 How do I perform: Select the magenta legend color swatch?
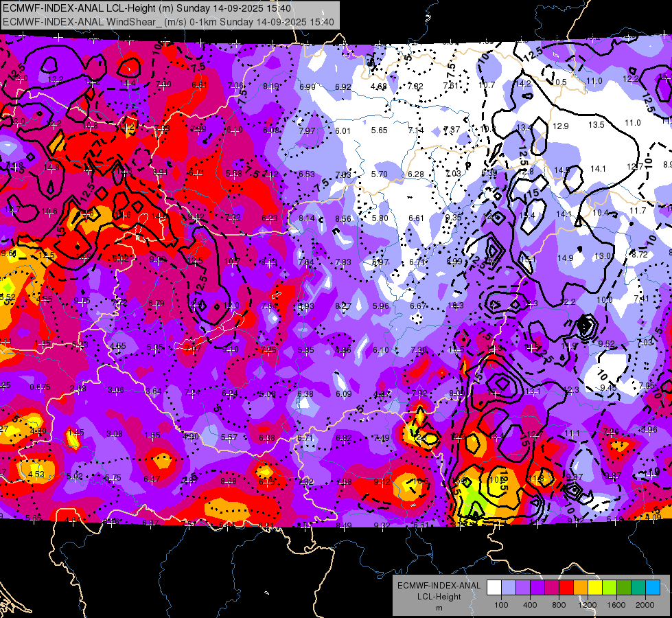(x=552, y=588)
